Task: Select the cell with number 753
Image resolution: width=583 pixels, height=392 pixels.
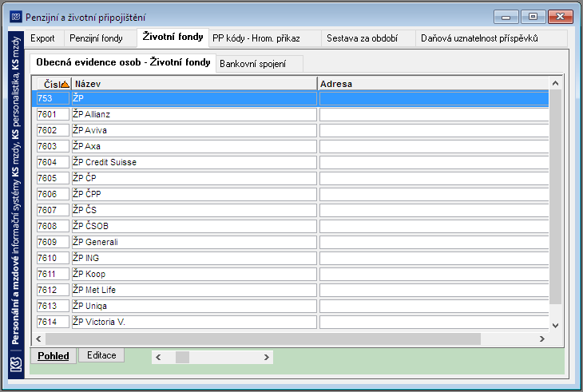Action: [53, 98]
